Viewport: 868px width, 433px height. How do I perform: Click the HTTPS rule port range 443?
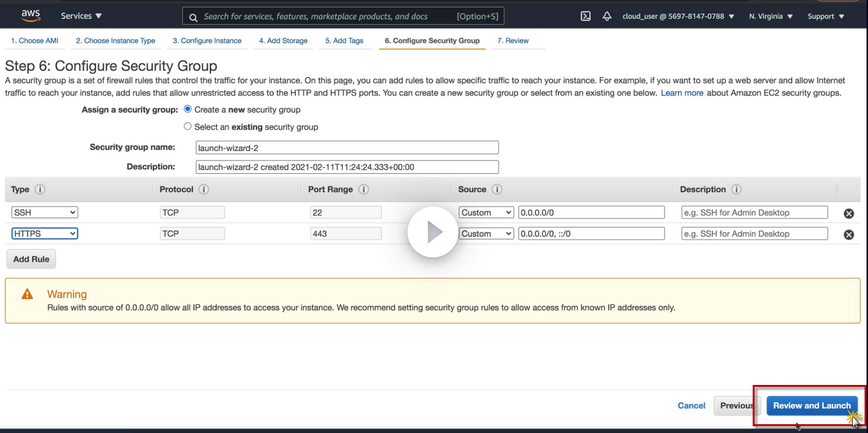click(x=346, y=233)
